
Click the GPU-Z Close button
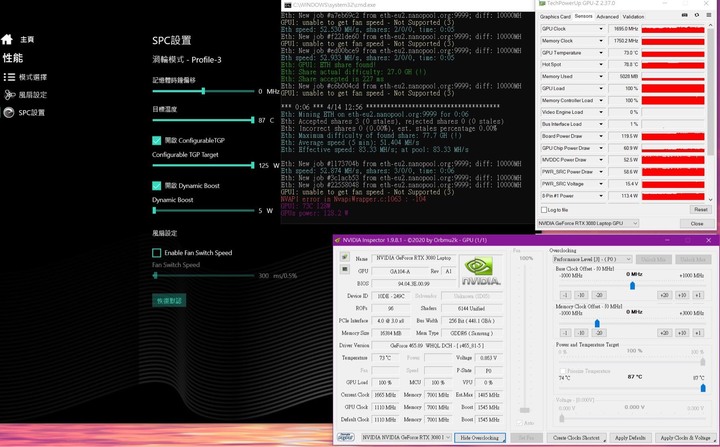697,223
